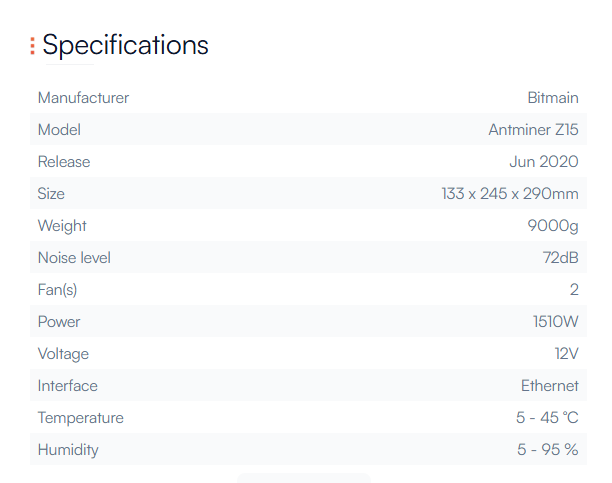
Task: Select the 5 - 45 °C temperature range
Action: [x=547, y=418]
